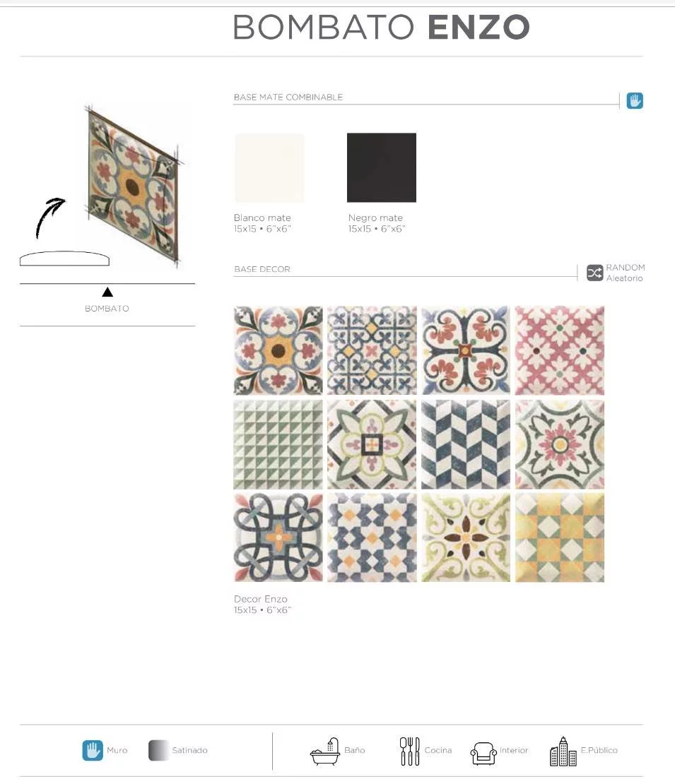This screenshot has height=784, width=675.
Task: Click the BASE MATE COMBINABLE heading
Action: (288, 97)
